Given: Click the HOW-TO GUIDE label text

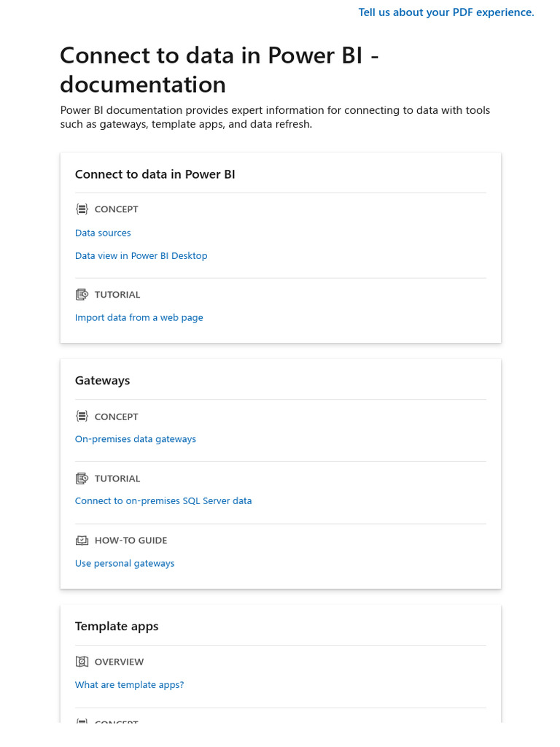Looking at the screenshot, I should pos(131,541).
